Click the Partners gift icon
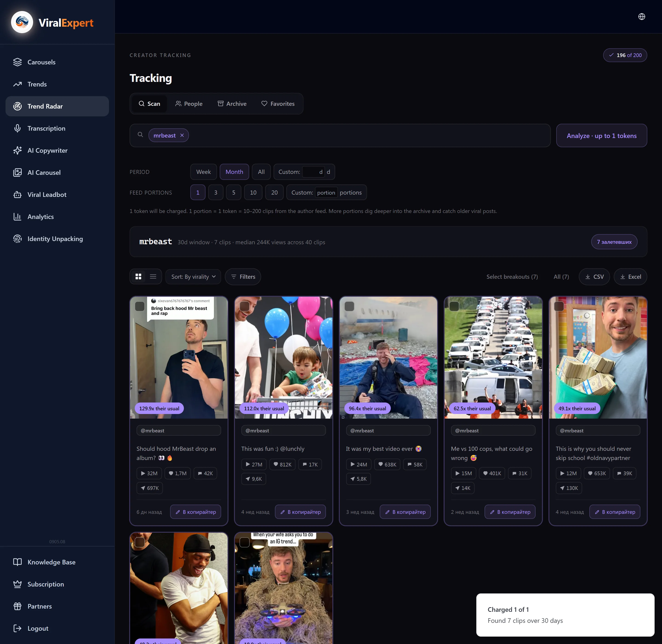The width and height of the screenshot is (662, 644). tap(17, 606)
